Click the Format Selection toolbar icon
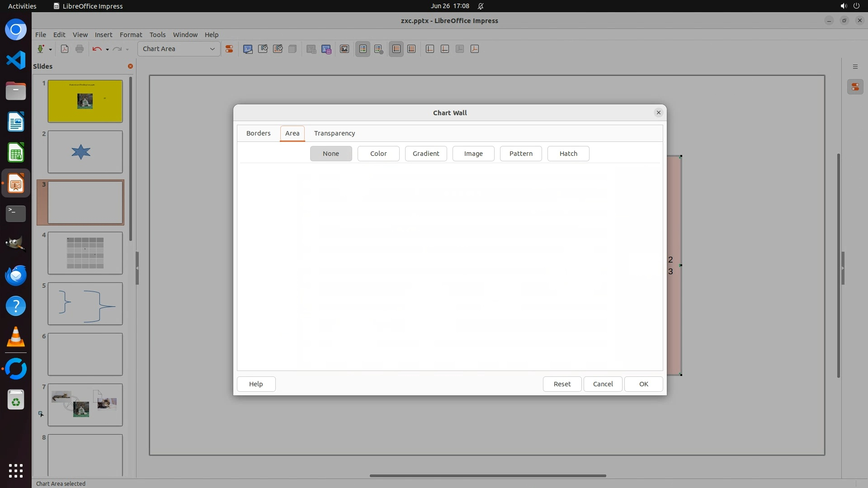The height and width of the screenshot is (488, 868). pyautogui.click(x=229, y=49)
